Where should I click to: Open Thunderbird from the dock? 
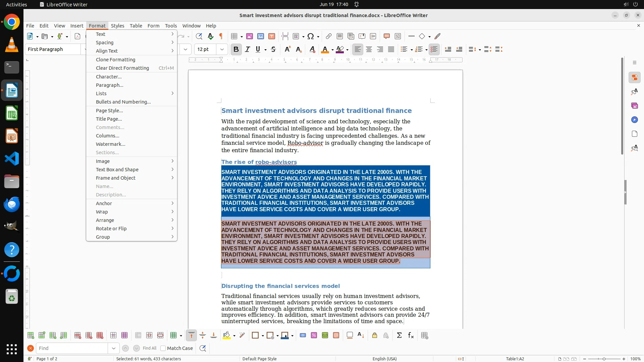click(12, 204)
